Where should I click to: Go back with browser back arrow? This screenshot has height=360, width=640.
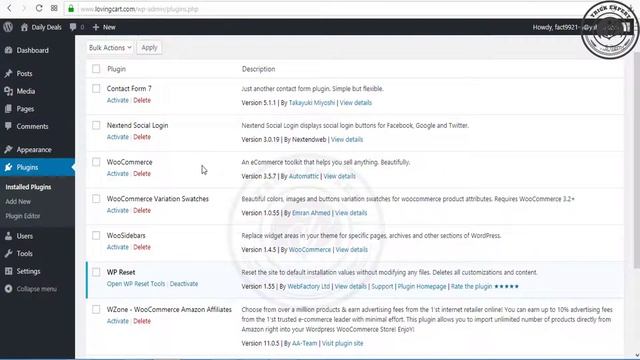tap(9, 8)
